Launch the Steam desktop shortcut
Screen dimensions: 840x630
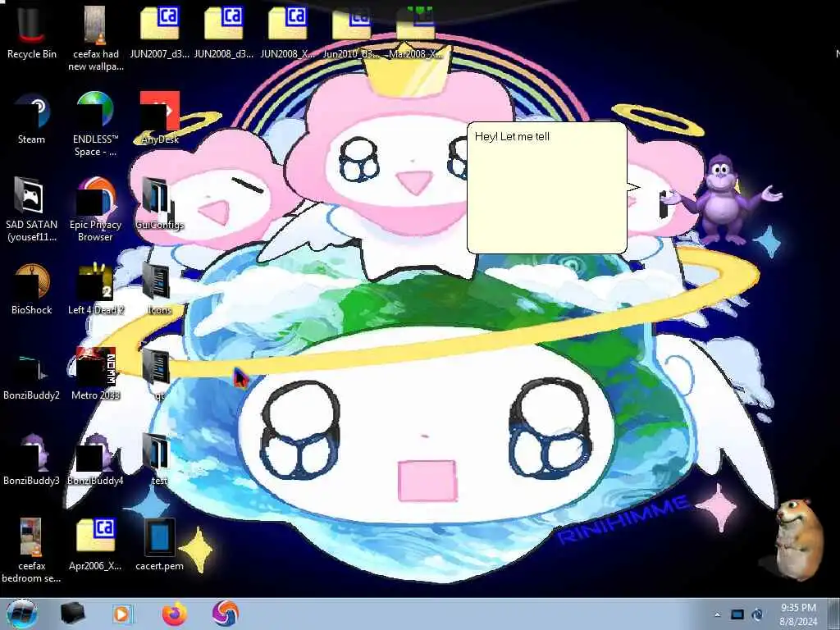click(x=32, y=118)
